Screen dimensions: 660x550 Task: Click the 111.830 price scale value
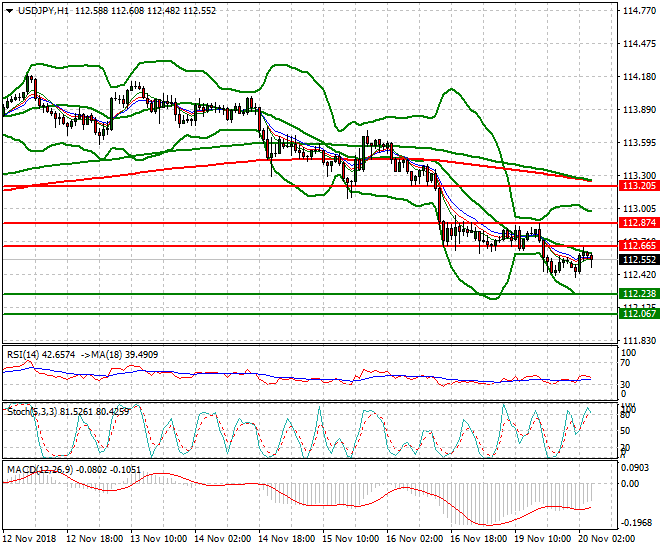[x=639, y=340]
